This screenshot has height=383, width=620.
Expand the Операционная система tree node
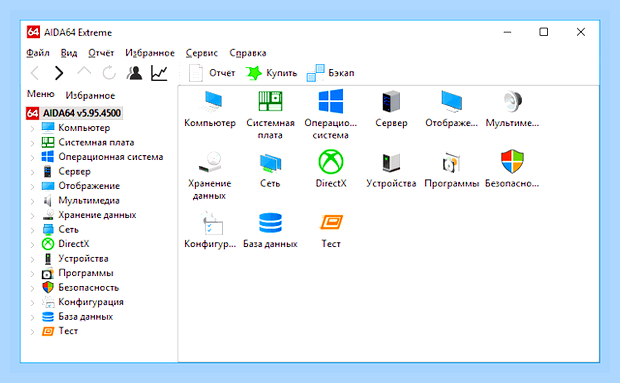click(x=32, y=157)
